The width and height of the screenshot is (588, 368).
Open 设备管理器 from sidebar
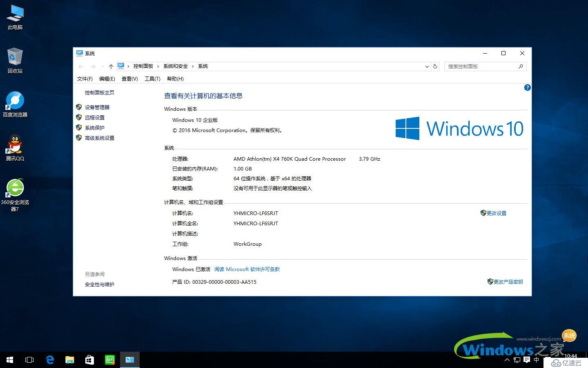pyautogui.click(x=97, y=107)
